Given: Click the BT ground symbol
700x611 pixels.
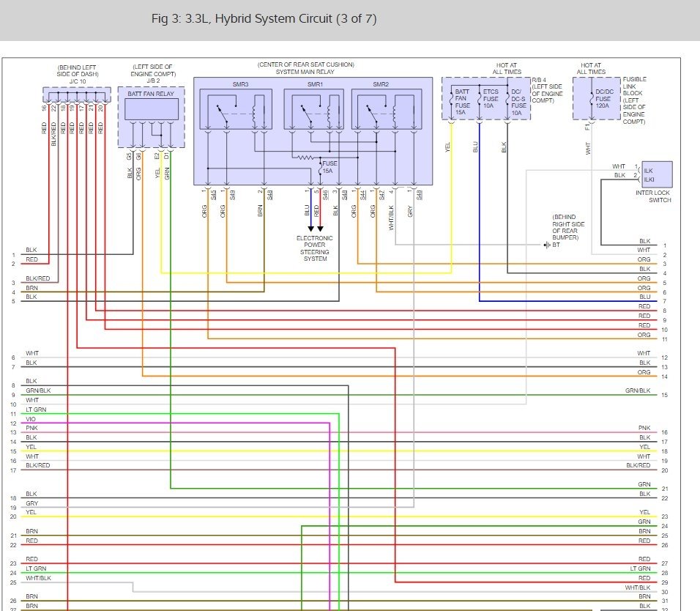Looking at the screenshot, I should pos(548,245).
